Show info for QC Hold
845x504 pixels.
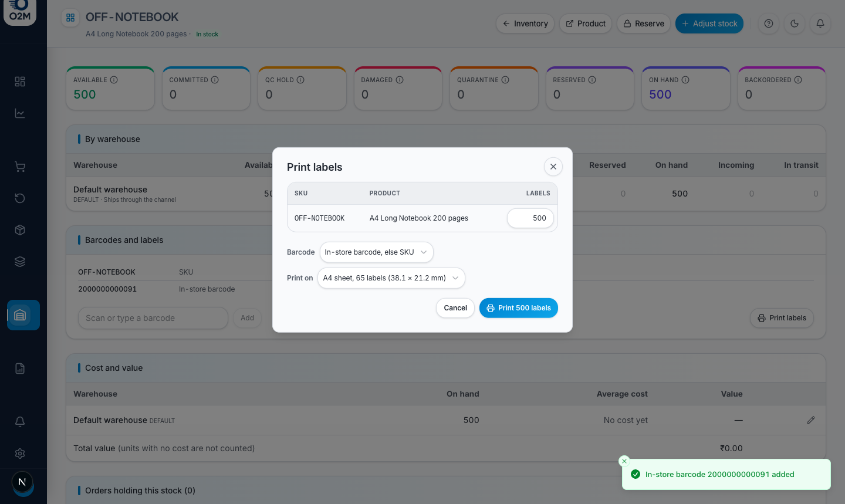[300, 80]
